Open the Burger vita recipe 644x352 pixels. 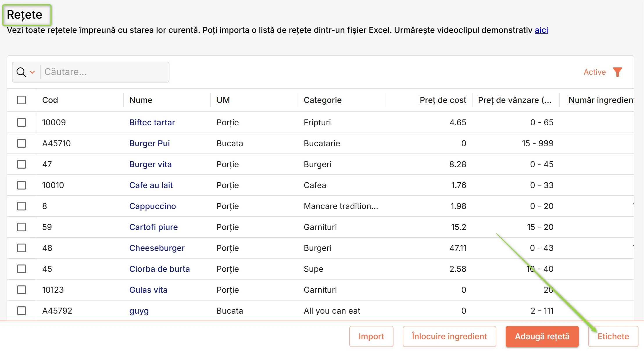click(x=150, y=164)
